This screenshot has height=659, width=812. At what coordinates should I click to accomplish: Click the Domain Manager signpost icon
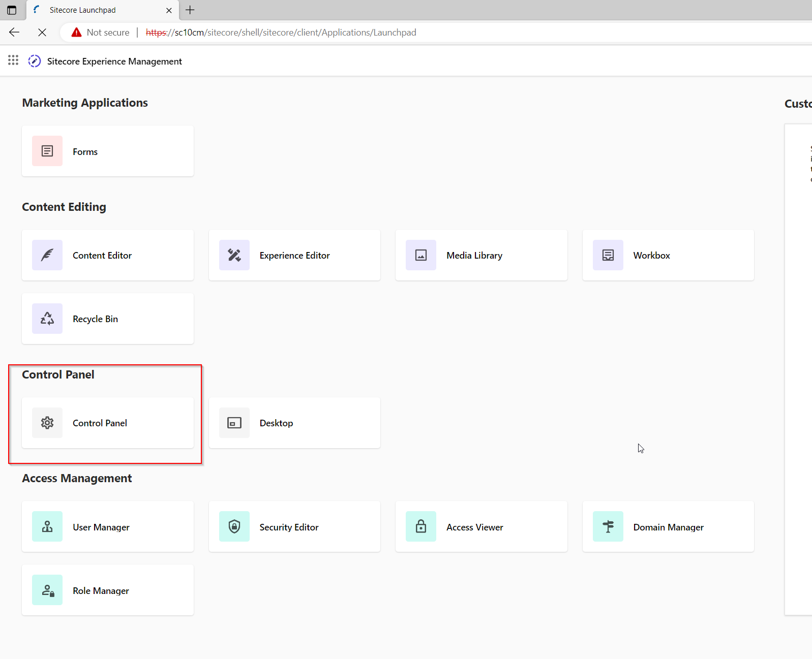[608, 526]
